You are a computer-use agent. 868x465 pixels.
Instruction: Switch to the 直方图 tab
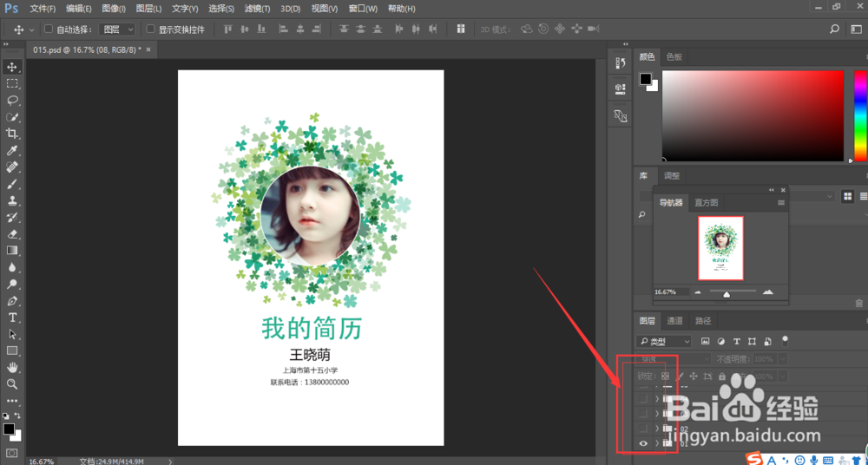(707, 203)
